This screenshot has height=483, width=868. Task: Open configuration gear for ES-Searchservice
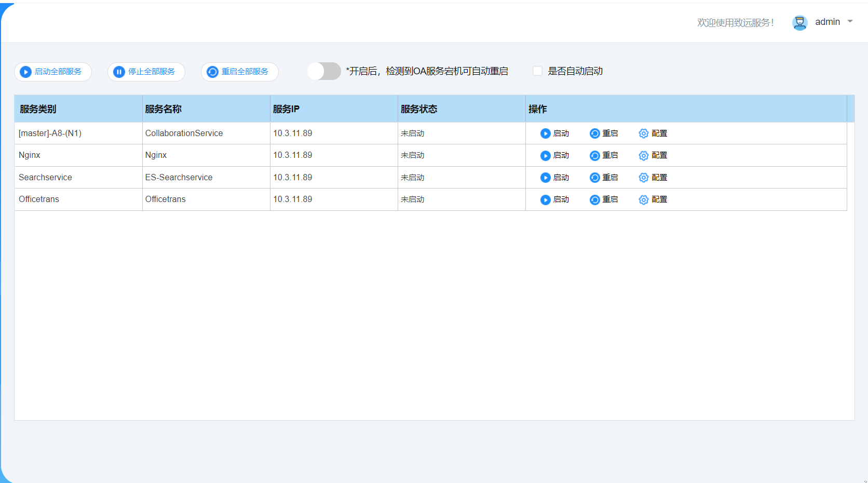pyautogui.click(x=643, y=178)
